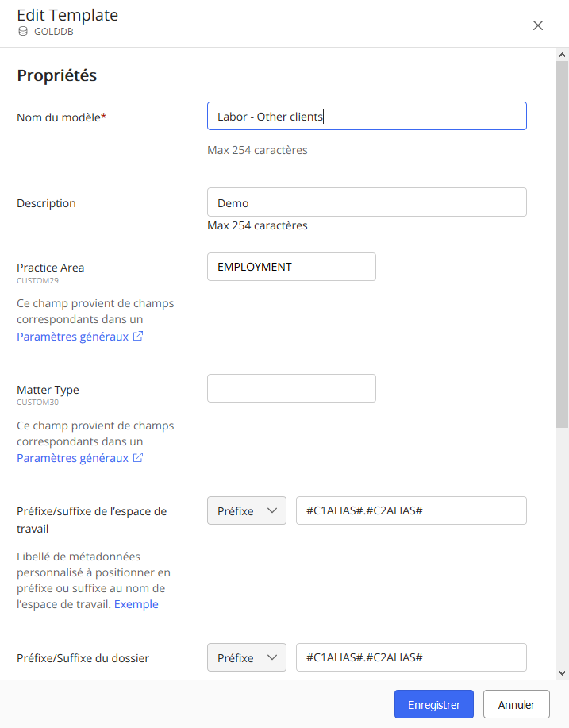Open external link icon beside Matter Type settings
This screenshot has height=728, width=569.
(138, 458)
